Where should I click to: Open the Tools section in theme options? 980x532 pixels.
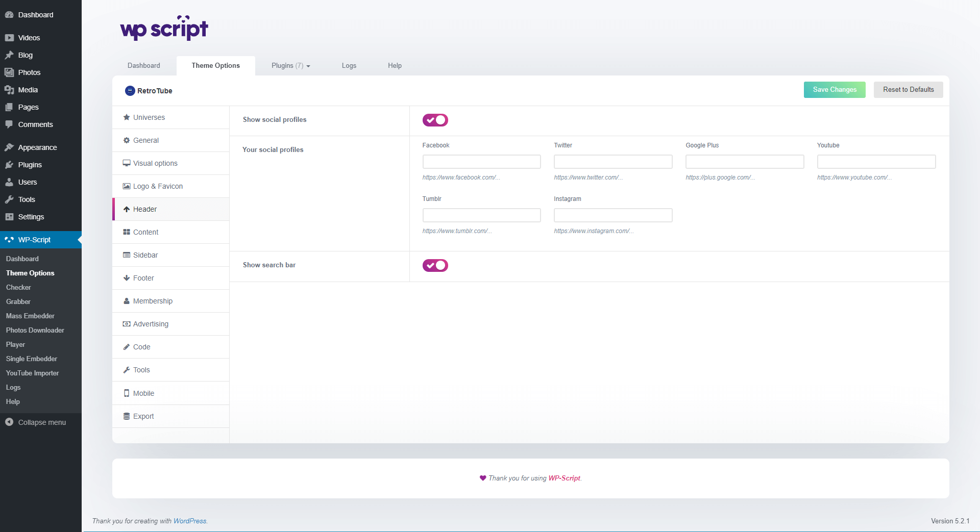[x=171, y=370]
